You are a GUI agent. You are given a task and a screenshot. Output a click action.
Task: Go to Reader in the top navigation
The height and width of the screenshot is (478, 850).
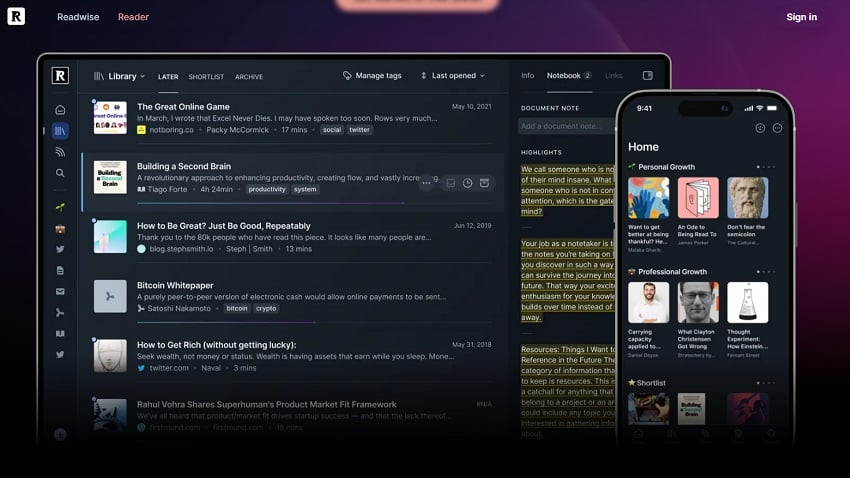[133, 17]
